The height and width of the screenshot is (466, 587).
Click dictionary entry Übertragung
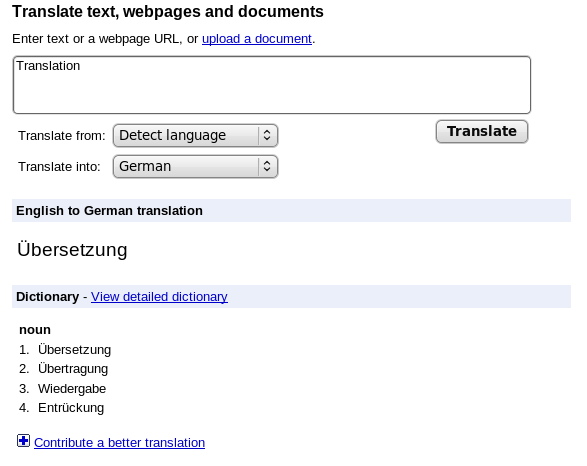pos(73,369)
